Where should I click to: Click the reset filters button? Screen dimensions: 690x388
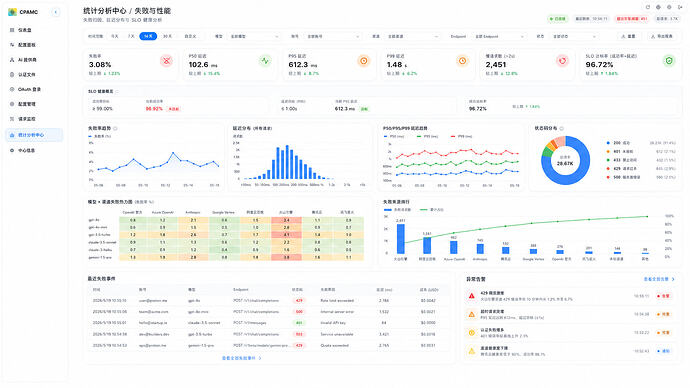pos(628,37)
